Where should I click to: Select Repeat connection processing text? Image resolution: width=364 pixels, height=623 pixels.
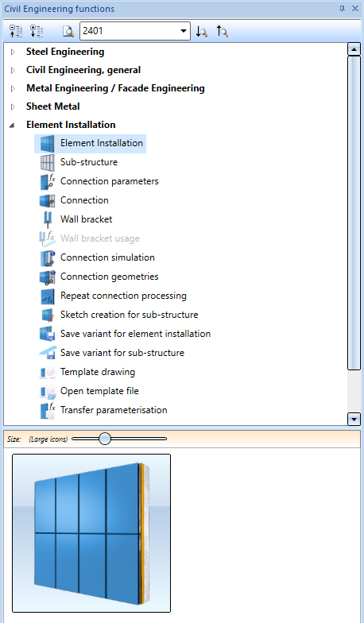tap(123, 296)
